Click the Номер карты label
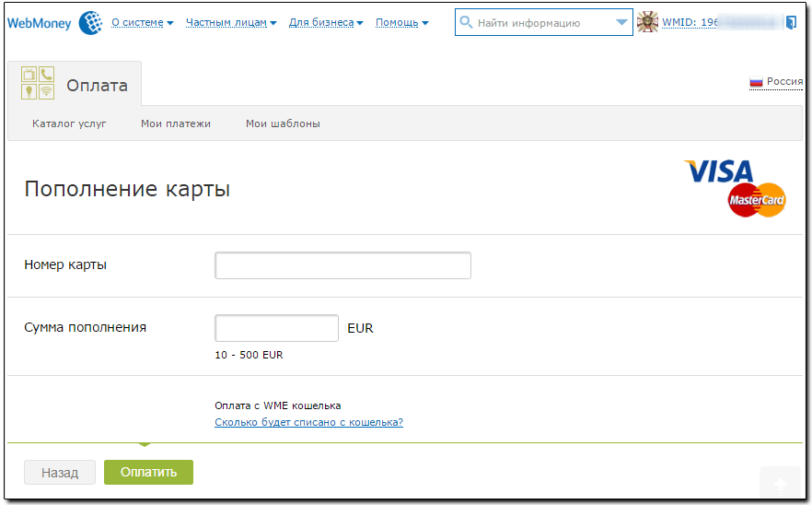Image resolution: width=812 pixels, height=505 pixels. point(65,264)
